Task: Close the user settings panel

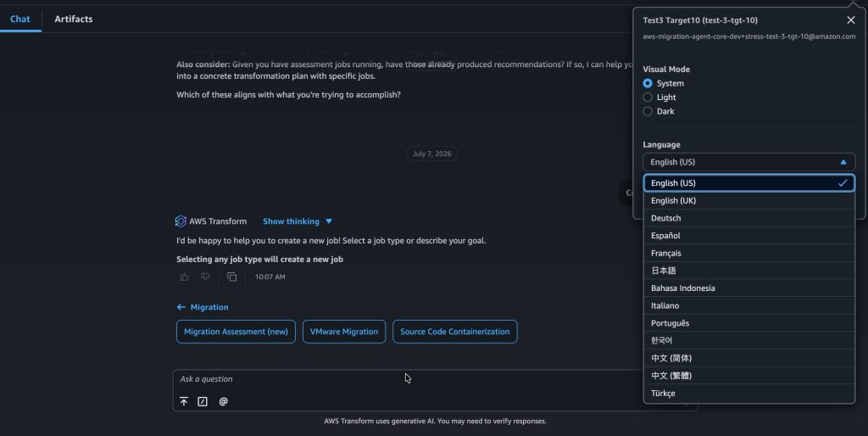Action: [851, 20]
